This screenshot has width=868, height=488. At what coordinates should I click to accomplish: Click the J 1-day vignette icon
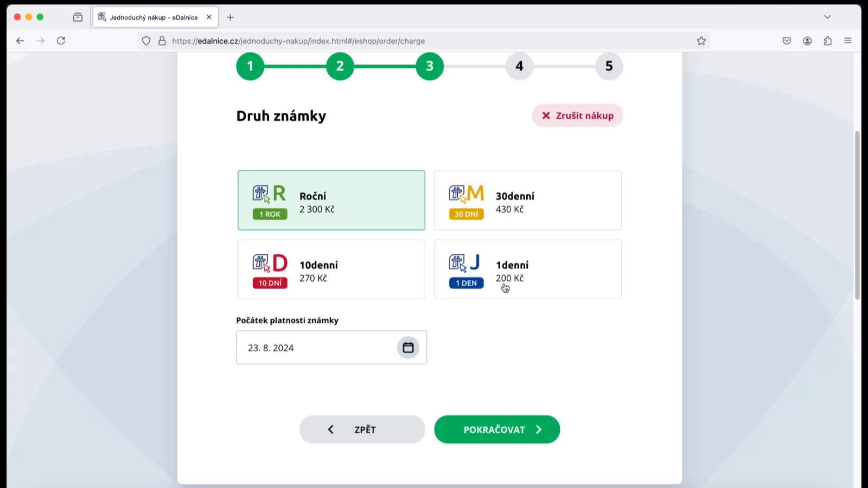465,263
